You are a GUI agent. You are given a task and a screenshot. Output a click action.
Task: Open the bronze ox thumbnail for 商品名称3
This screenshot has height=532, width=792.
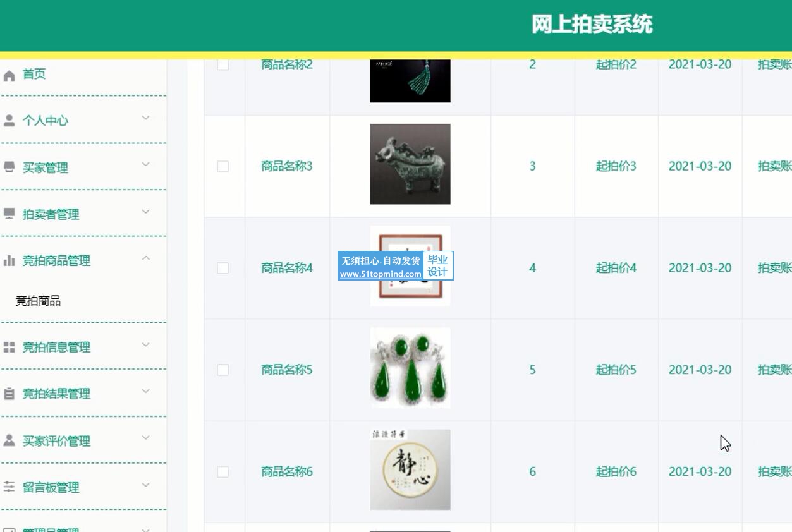(x=410, y=164)
